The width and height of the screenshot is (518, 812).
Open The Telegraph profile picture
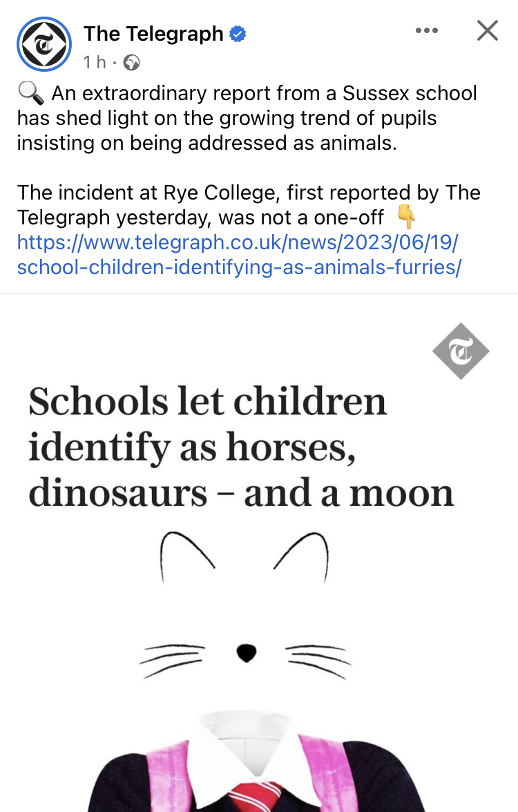click(44, 44)
